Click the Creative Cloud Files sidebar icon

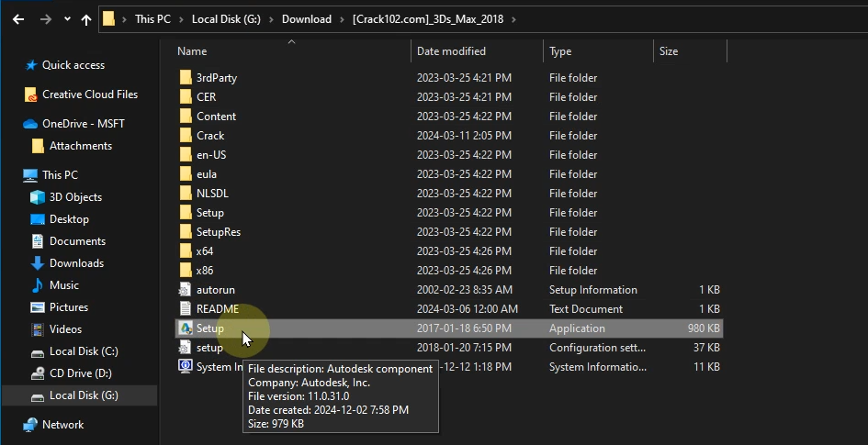pyautogui.click(x=31, y=95)
